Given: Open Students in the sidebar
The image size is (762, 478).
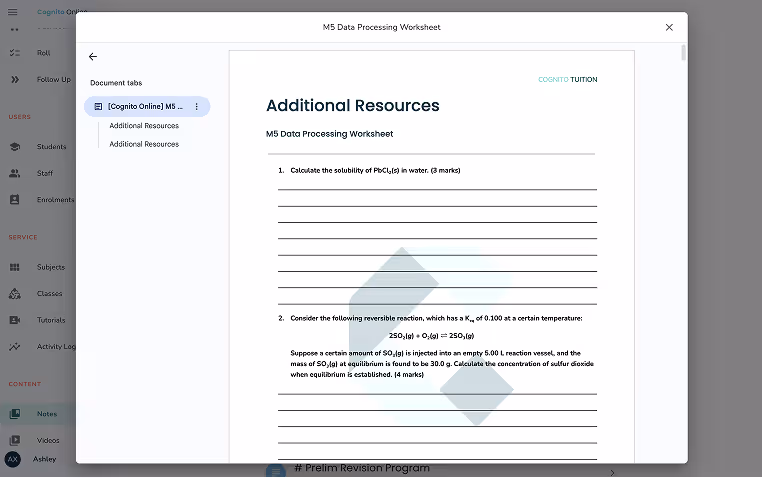Looking at the screenshot, I should click(x=51, y=147).
